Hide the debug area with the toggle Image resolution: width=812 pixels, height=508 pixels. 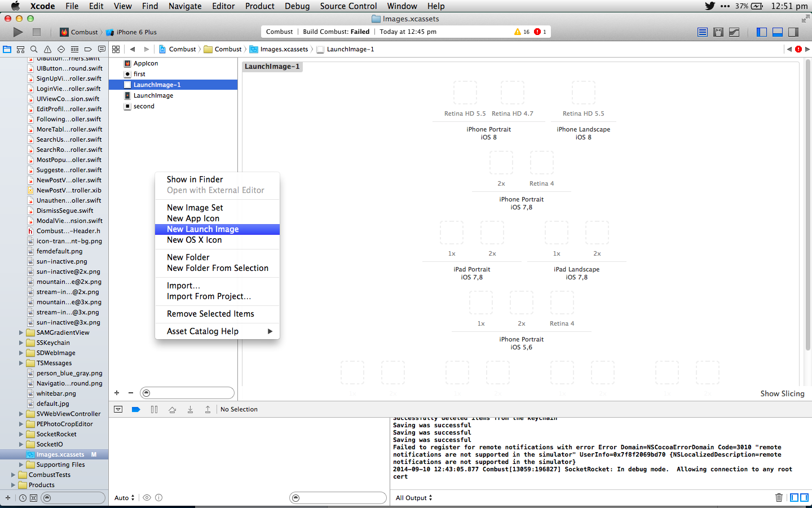coord(118,409)
